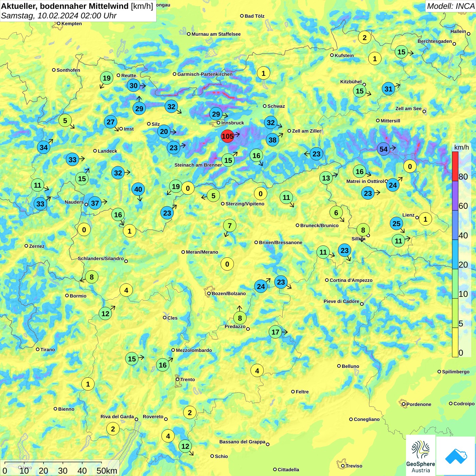Image resolution: width=476 pixels, height=476 pixels.
Task: Click the Landeck city label
Action: pos(107,151)
